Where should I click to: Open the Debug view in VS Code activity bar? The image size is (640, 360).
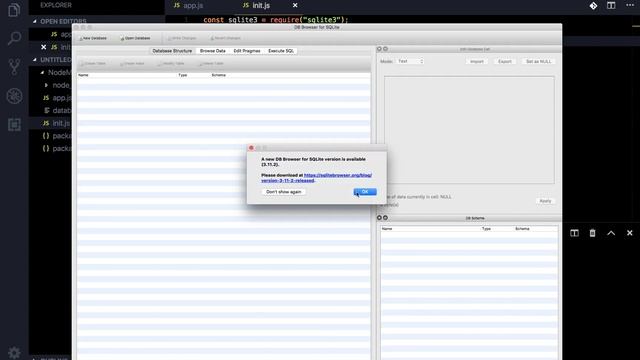14,96
